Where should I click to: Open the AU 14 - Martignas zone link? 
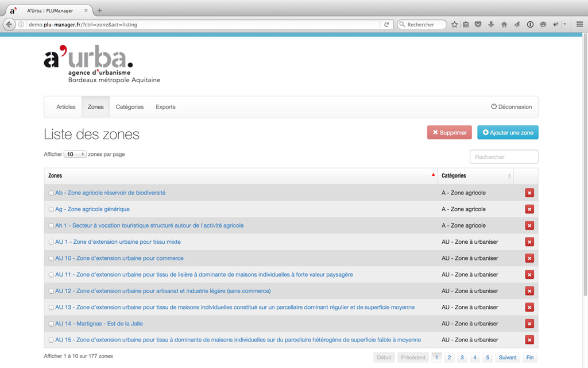(x=99, y=324)
